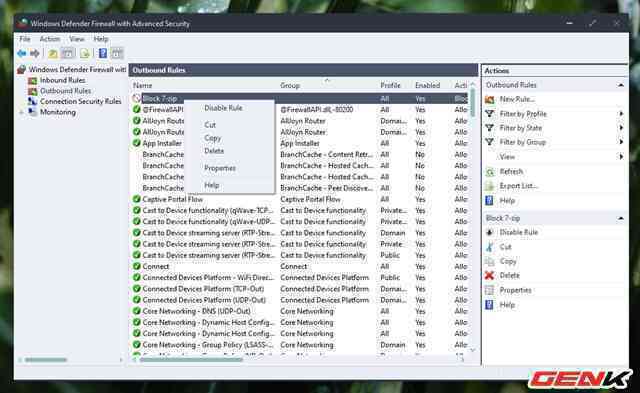Open the Filter by Group submenu arrow
Viewport: 640px width, 393px height.
(621, 142)
